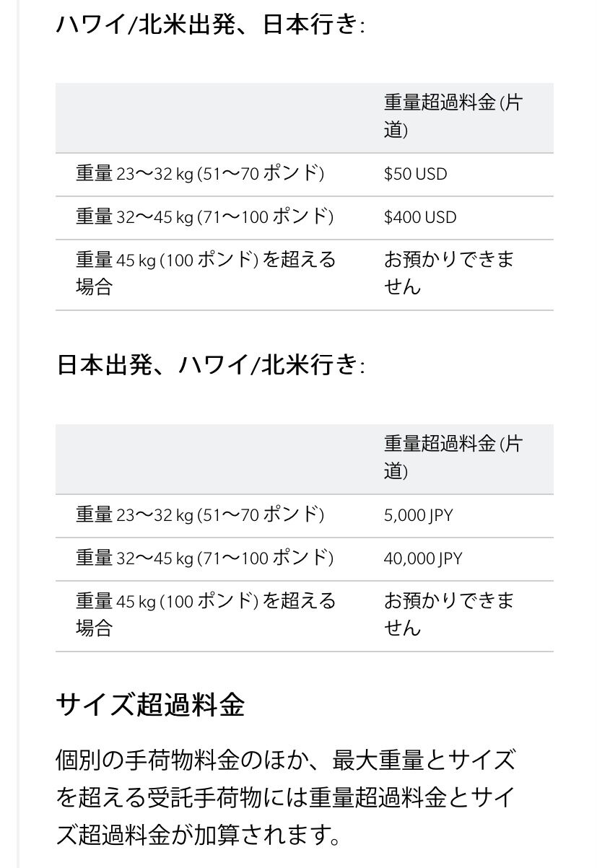Select 32〜45 kg row beside 40,000 JPY
Viewport: 597px width, 868px height.
click(x=204, y=558)
